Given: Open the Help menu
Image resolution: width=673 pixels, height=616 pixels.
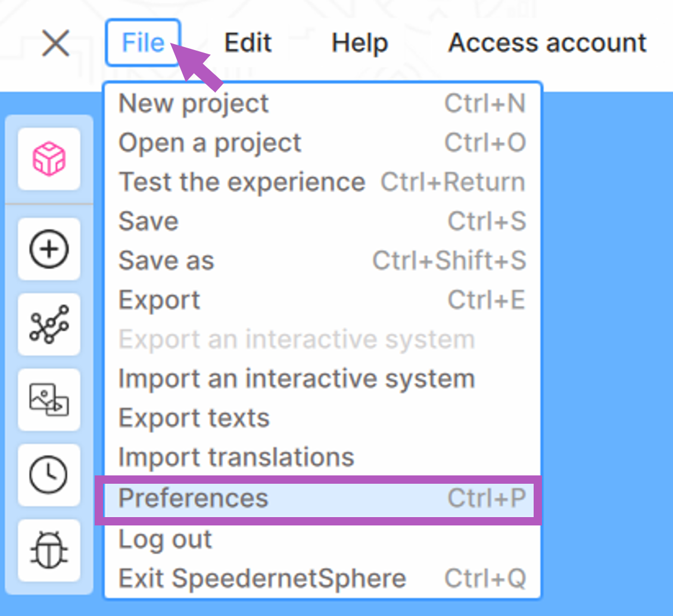Looking at the screenshot, I should point(360,43).
